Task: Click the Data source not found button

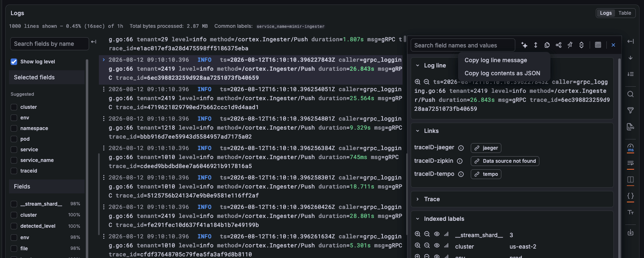Action: (x=505, y=161)
